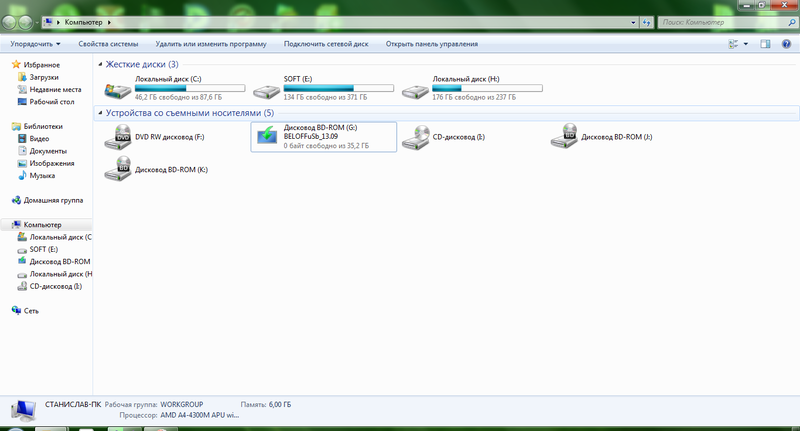Open the Упорядочить dropdown menu
Viewport: 800px width, 431px height.
coord(36,44)
